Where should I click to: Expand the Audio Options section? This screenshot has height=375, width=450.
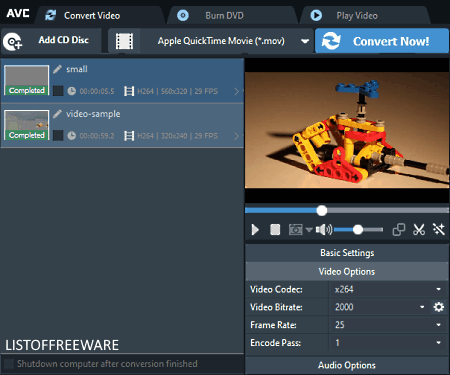[347, 365]
